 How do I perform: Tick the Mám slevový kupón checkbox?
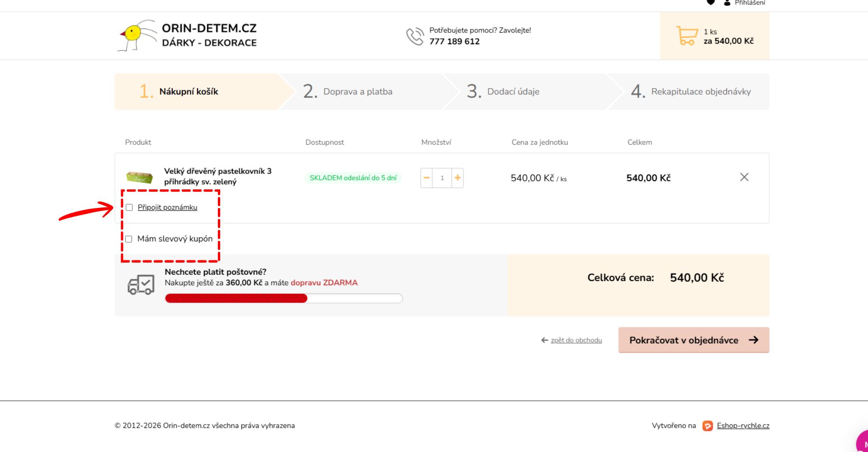(x=129, y=239)
